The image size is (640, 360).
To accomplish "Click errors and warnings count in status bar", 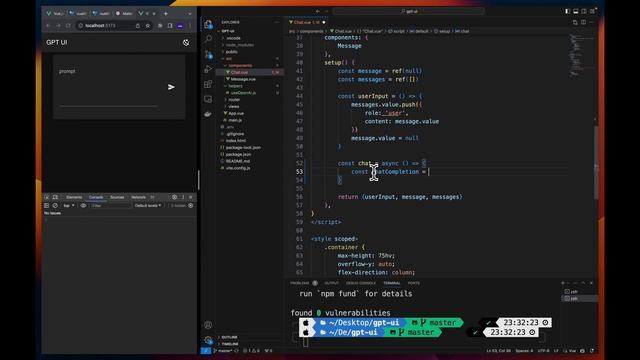I will (251, 351).
